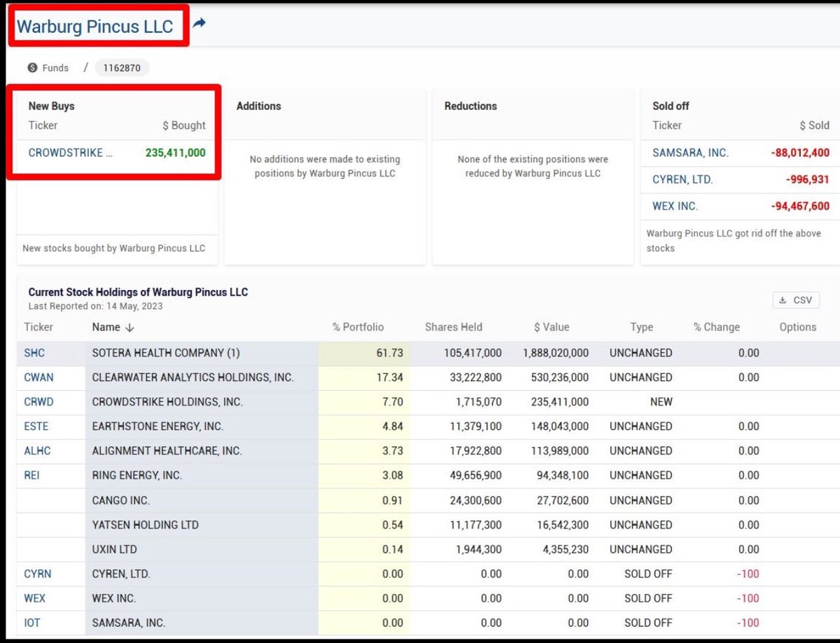The width and height of the screenshot is (840, 643).
Task: Click the 1162870 breadcrumb chip
Action: [122, 68]
